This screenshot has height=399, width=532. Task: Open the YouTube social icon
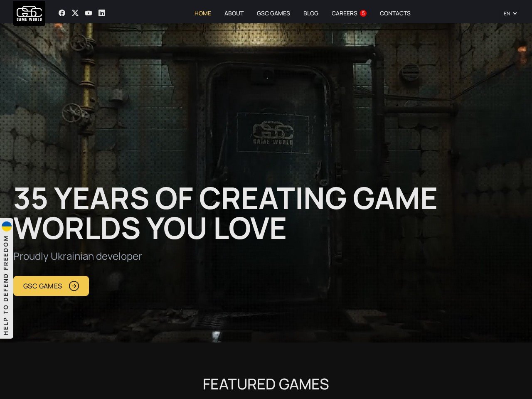tap(89, 13)
